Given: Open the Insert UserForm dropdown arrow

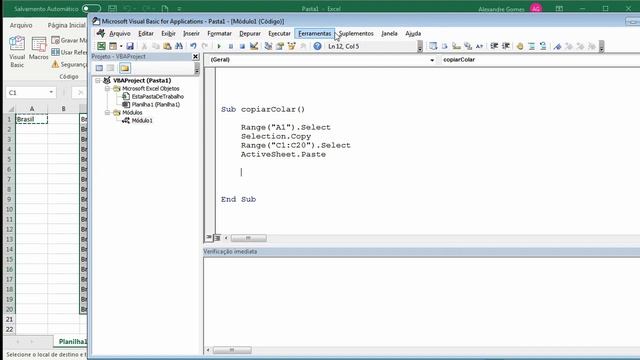Looking at the screenshot, I should pos(121,46).
